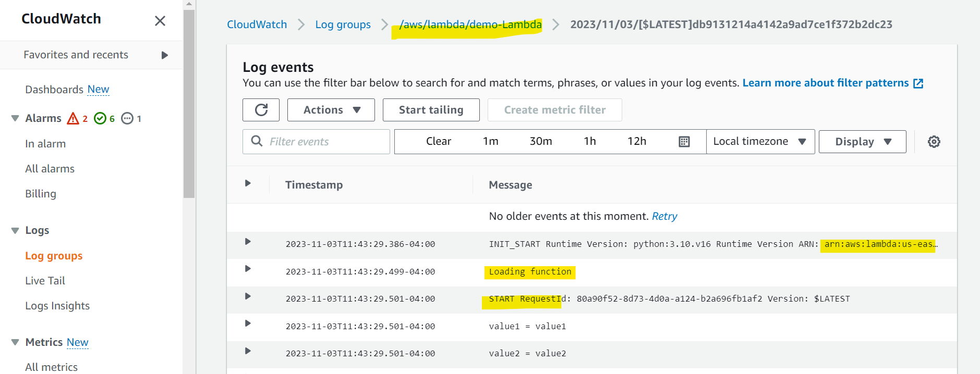Click the insufficient data alarm icon

[127, 118]
